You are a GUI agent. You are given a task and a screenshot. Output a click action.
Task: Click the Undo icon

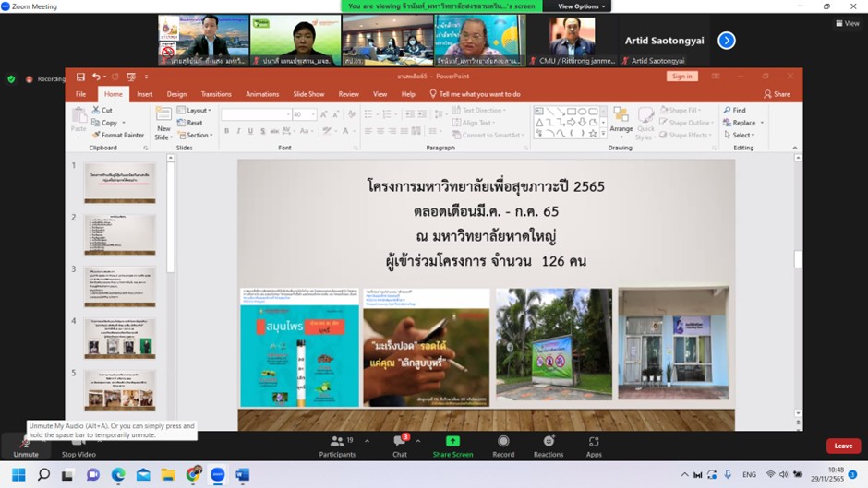(x=96, y=77)
